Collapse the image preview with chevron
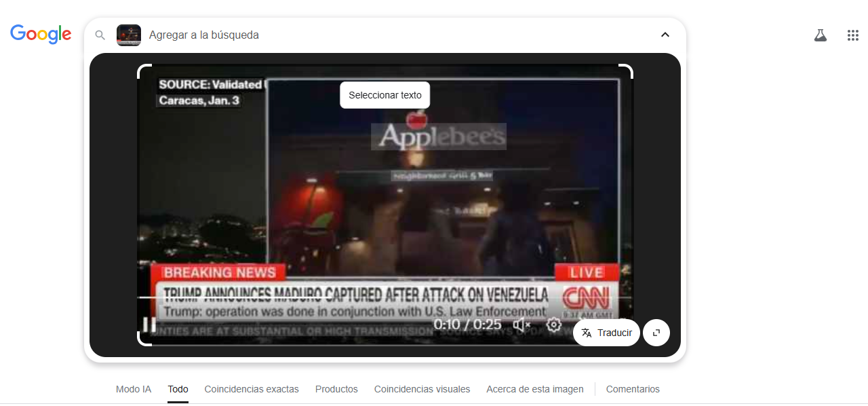The image size is (868, 406). (665, 35)
